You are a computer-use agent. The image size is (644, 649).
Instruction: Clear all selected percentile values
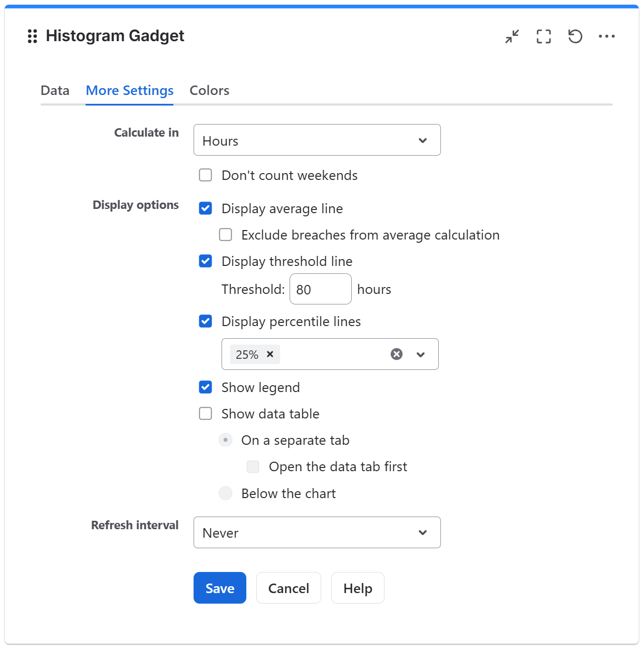[397, 354]
